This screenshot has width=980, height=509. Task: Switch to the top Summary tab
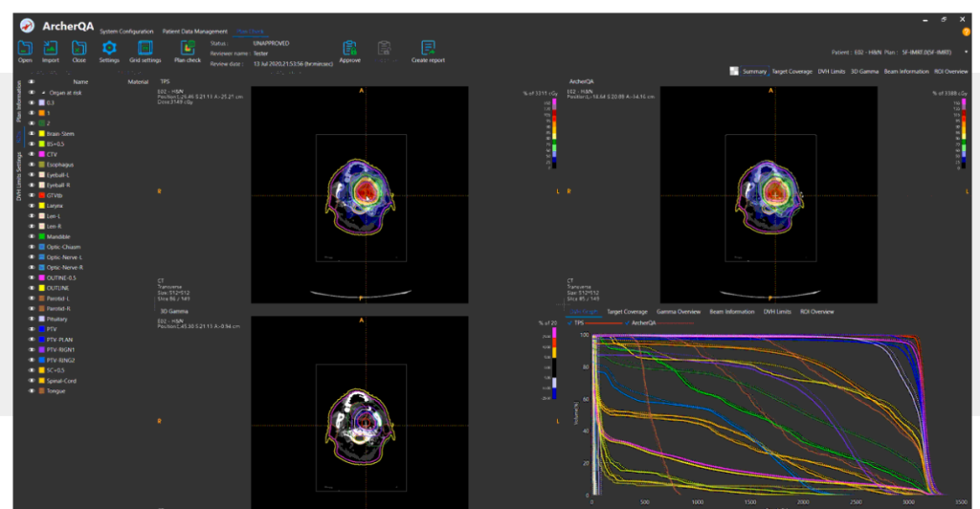click(x=754, y=71)
